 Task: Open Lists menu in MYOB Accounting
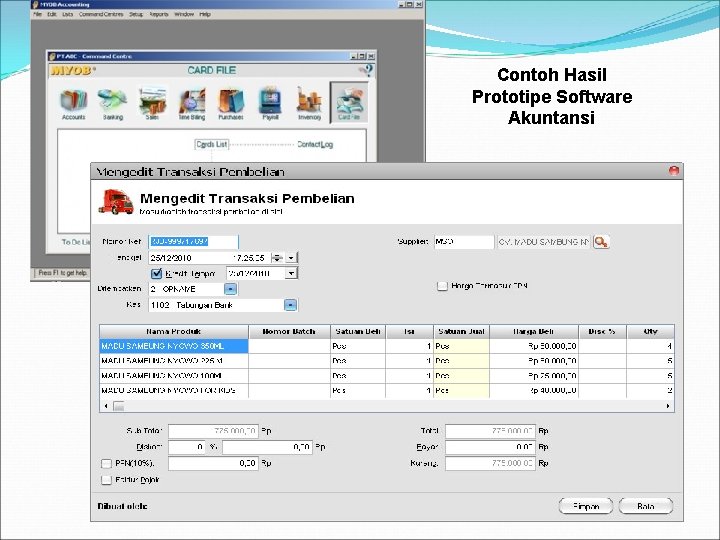[x=68, y=14]
